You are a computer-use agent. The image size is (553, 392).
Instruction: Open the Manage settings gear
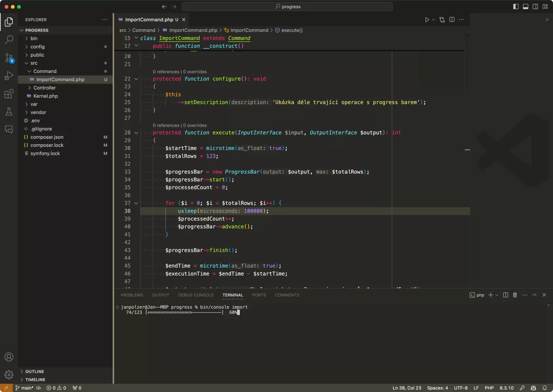pos(9,375)
